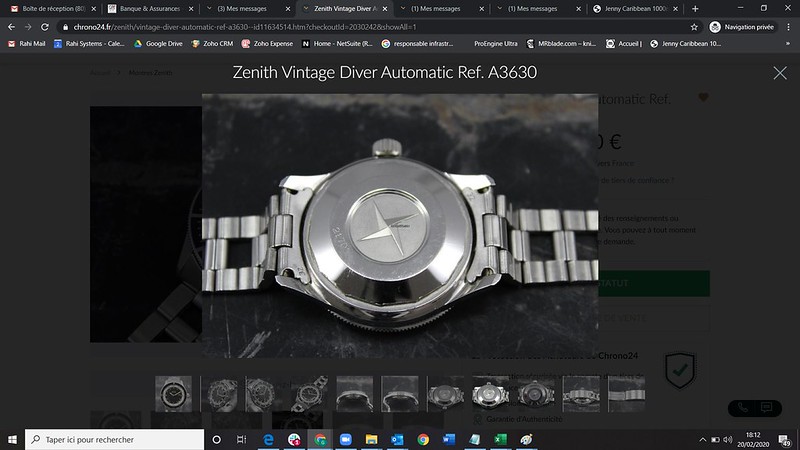
Task: Open a new browser tab
Action: pos(695,9)
